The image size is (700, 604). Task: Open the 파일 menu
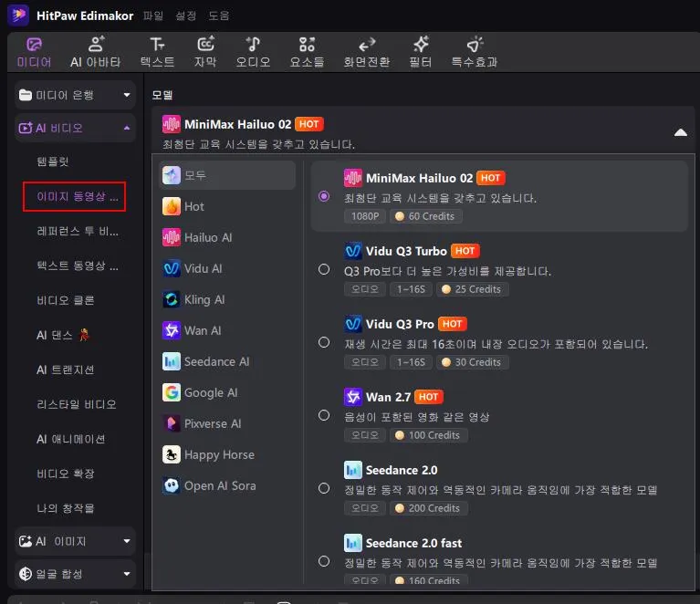point(153,16)
